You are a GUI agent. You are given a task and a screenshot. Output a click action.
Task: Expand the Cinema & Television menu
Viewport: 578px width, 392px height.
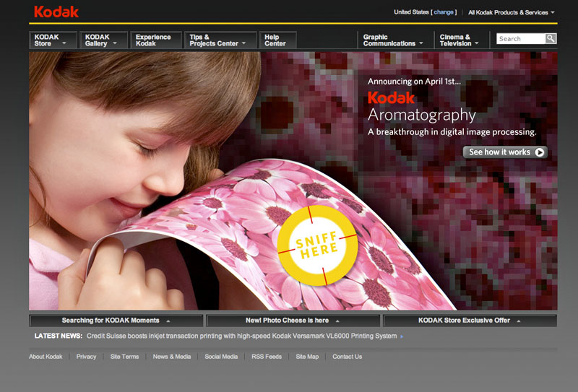(x=460, y=40)
